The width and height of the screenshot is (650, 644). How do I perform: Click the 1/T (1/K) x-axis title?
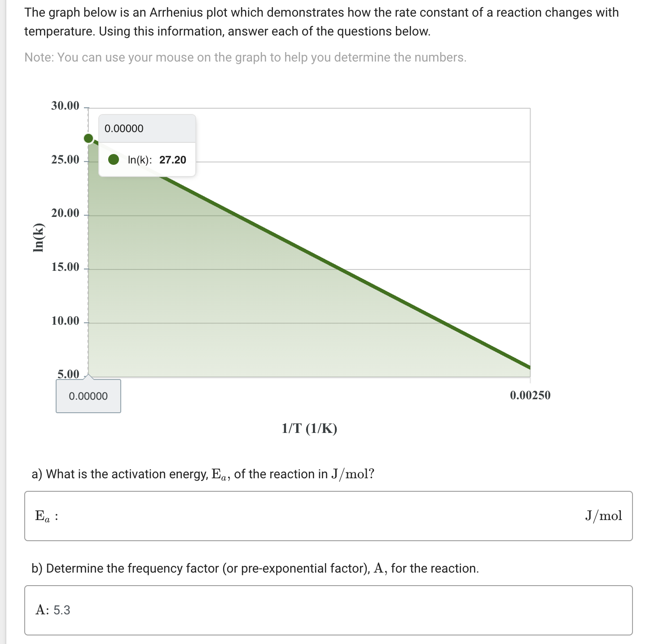[309, 428]
